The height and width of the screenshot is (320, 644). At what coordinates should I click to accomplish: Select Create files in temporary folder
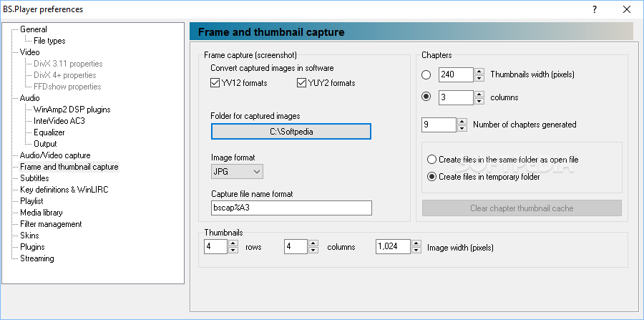point(484,177)
